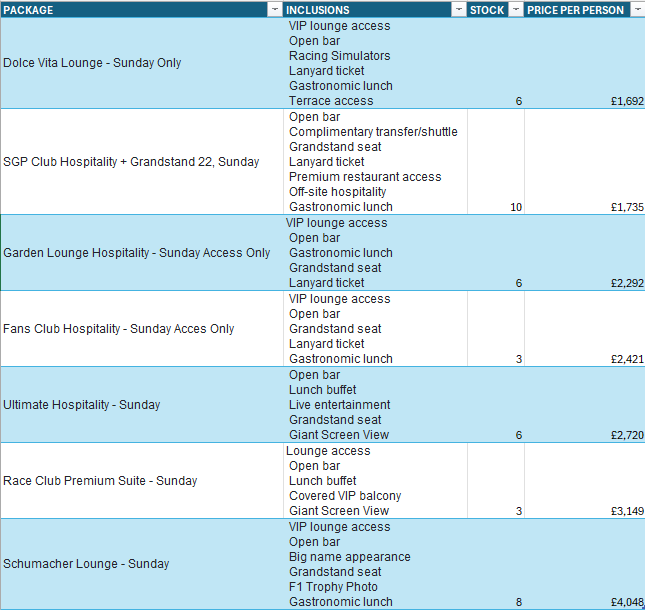Click the £4,048 price cell
This screenshot has width=645, height=610.
tap(585, 564)
